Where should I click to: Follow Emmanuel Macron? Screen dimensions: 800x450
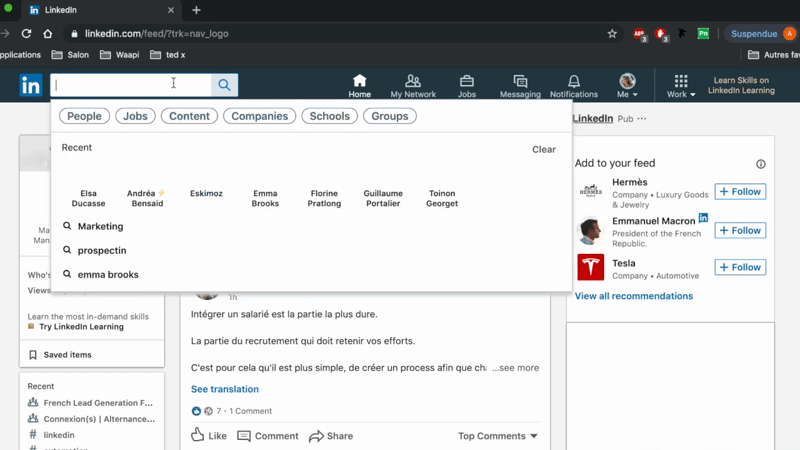click(x=740, y=230)
